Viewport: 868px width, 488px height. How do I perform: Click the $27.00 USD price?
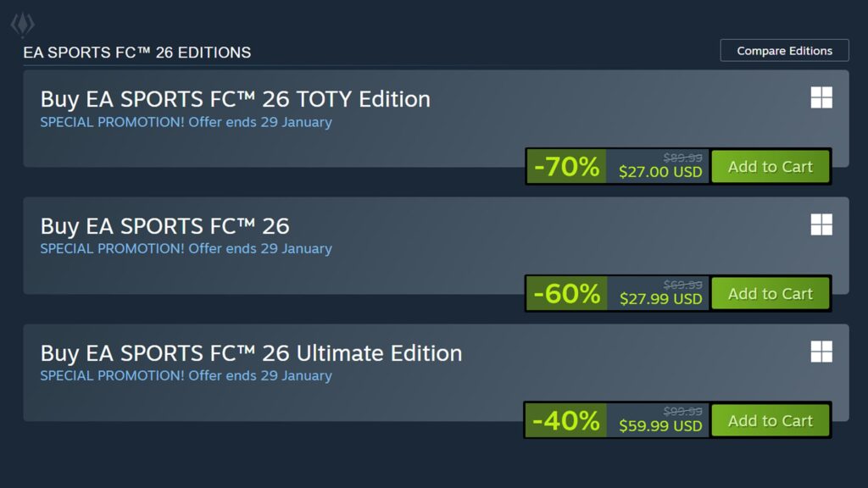(660, 172)
